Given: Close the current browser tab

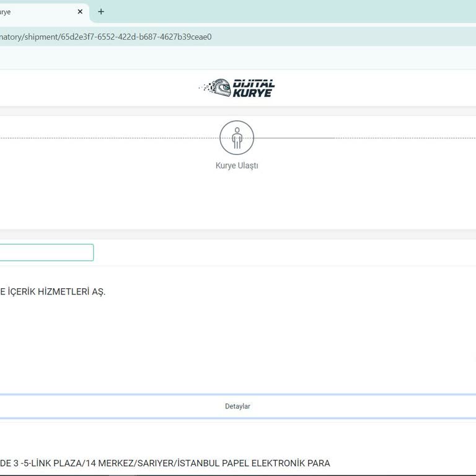Looking at the screenshot, I should click(80, 12).
